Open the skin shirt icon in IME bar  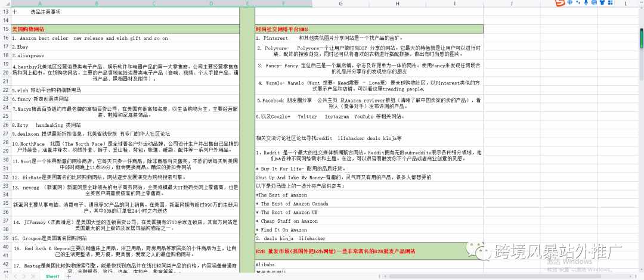[x=602, y=2]
